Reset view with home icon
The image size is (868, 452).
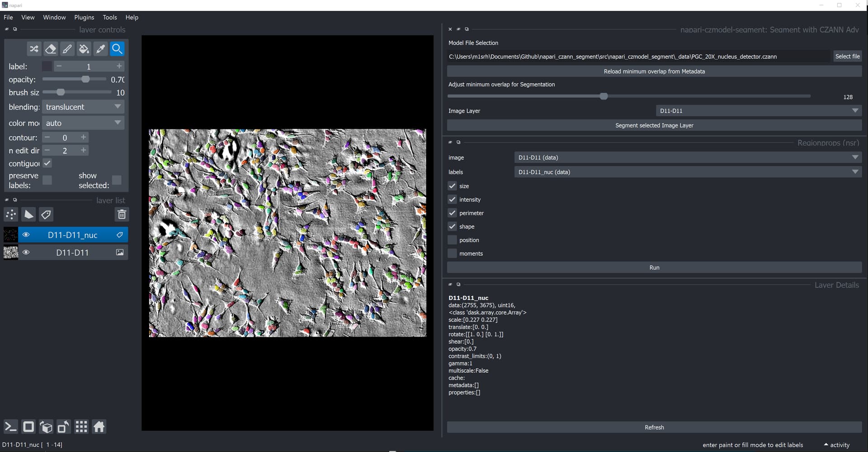point(99,427)
